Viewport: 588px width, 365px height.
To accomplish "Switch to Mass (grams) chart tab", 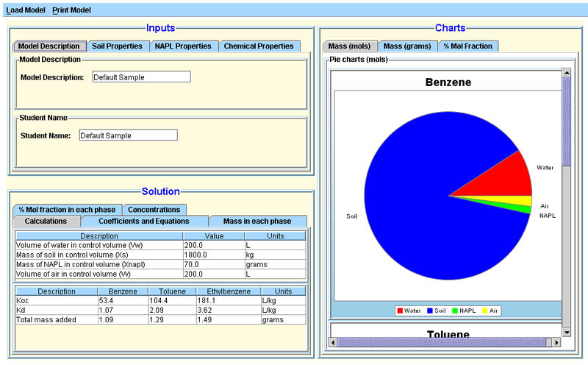I will click(x=407, y=46).
